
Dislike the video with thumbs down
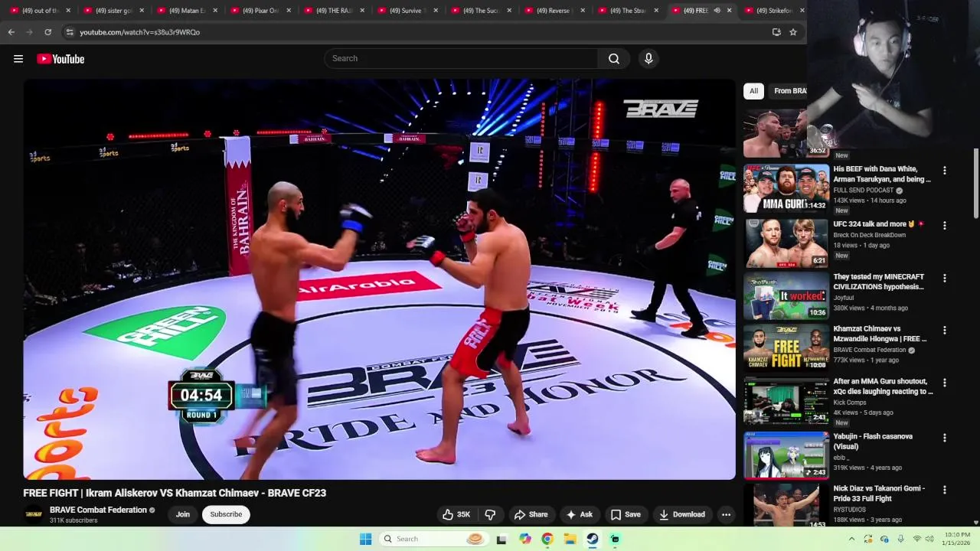[x=491, y=514]
